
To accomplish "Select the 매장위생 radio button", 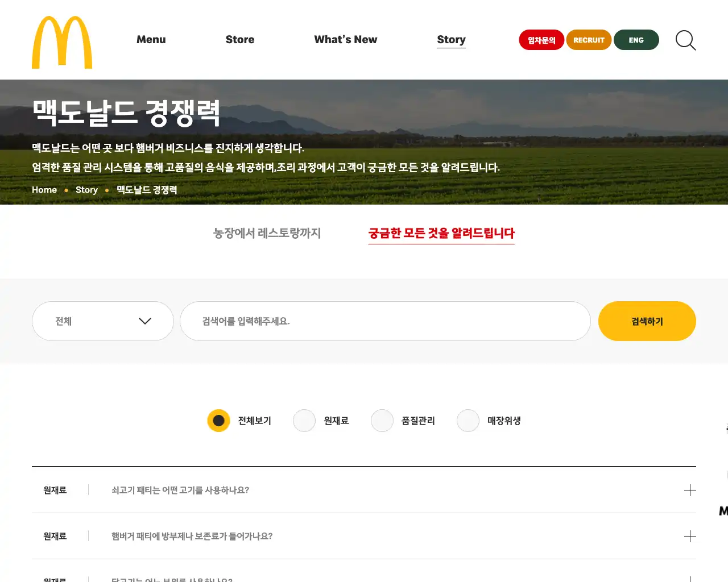I will tap(468, 421).
